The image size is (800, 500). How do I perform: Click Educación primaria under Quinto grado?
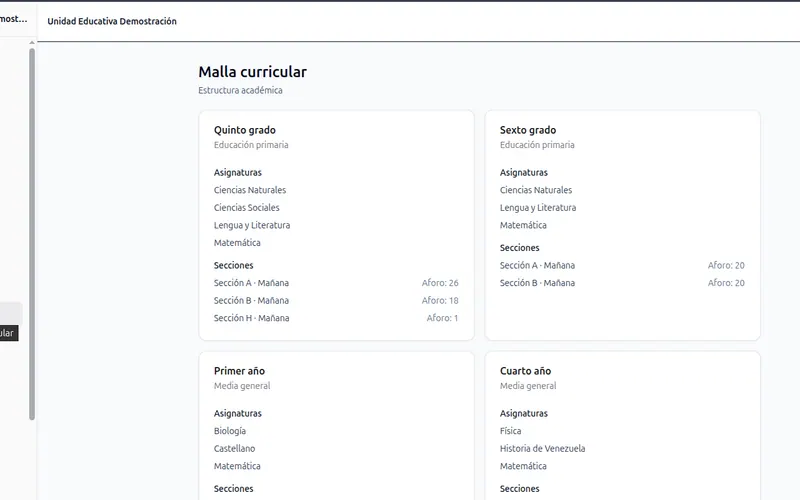(x=251, y=145)
